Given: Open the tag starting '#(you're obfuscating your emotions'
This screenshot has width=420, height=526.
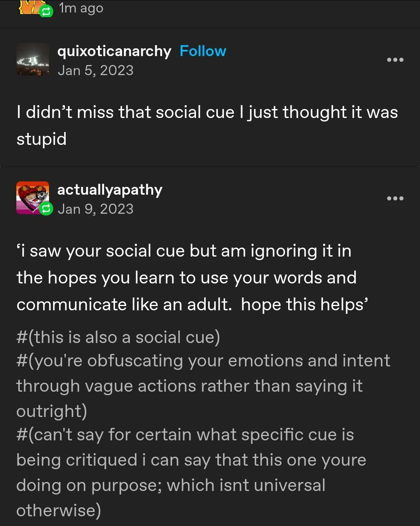Looking at the screenshot, I should click(203, 386).
